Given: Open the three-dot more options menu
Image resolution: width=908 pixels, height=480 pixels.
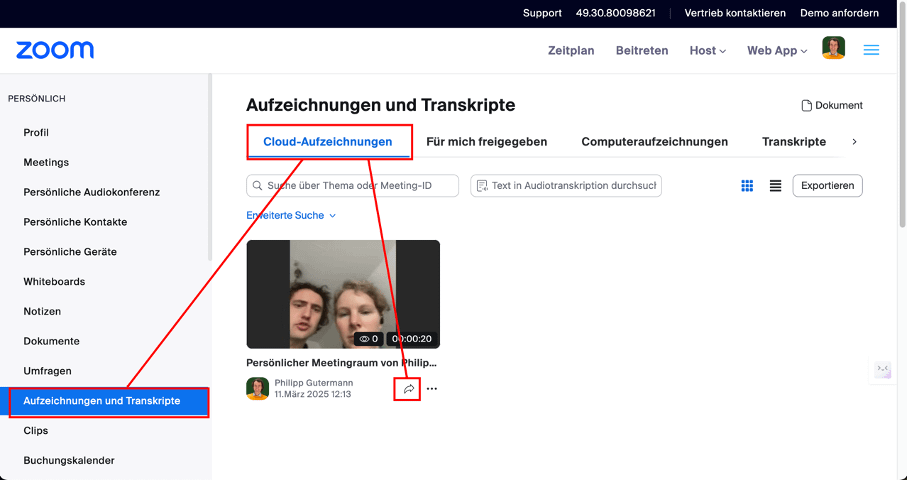Looking at the screenshot, I should tap(432, 389).
